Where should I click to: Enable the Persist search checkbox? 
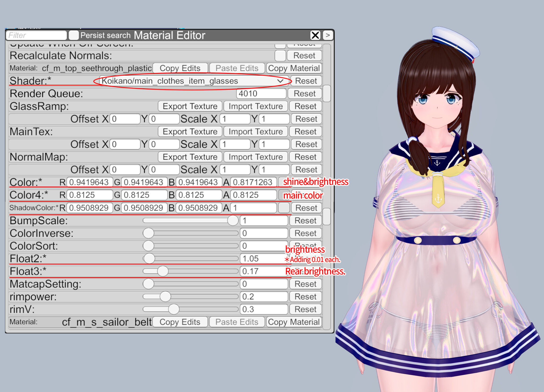(73, 35)
